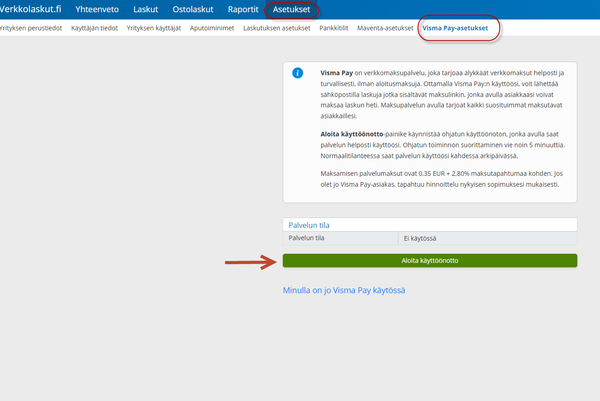Open the Laskut menu
The width and height of the screenshot is (600, 401).
click(x=145, y=10)
